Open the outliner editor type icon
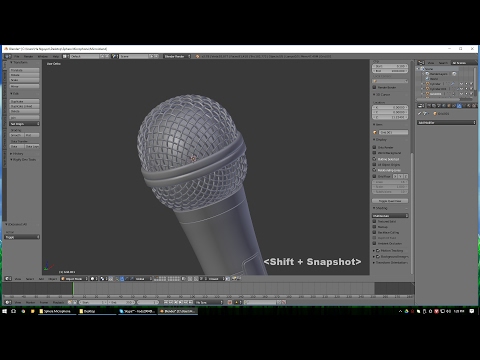The height and width of the screenshot is (360, 480). [421, 63]
